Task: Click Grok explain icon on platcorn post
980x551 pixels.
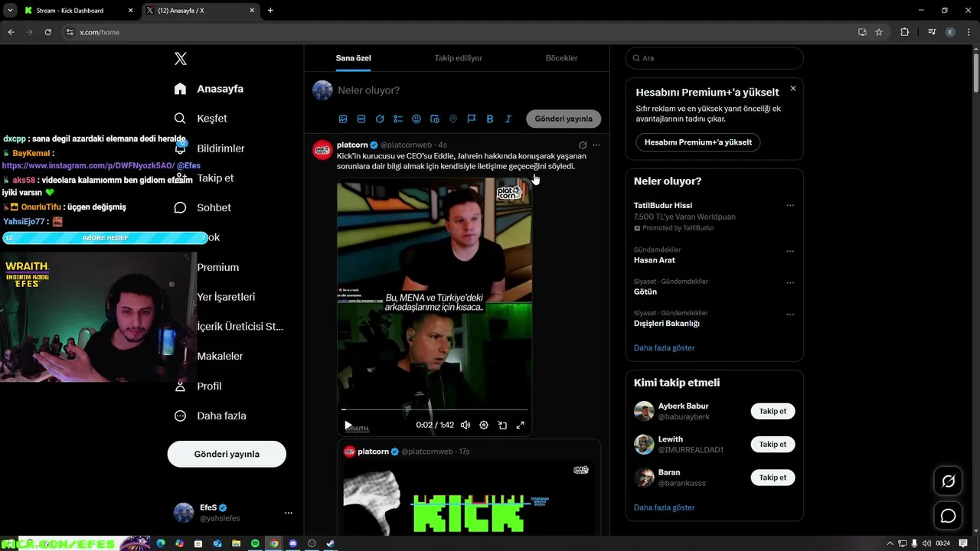Action: tap(583, 145)
